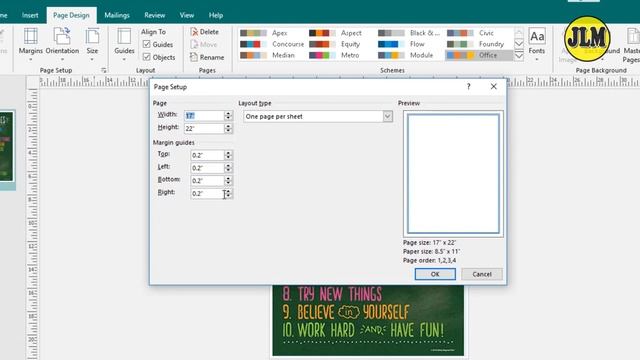This screenshot has width=640, height=360.
Task: Click the page preview in dialog
Action: click(453, 174)
